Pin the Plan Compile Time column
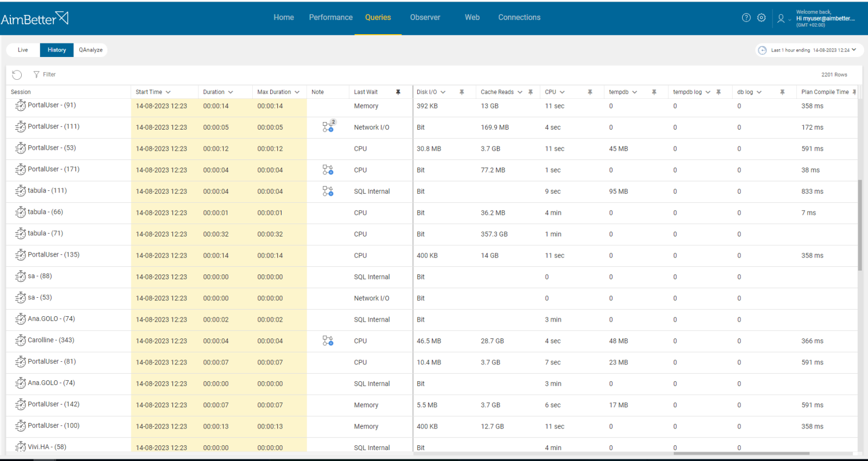The image size is (868, 461). (854, 92)
